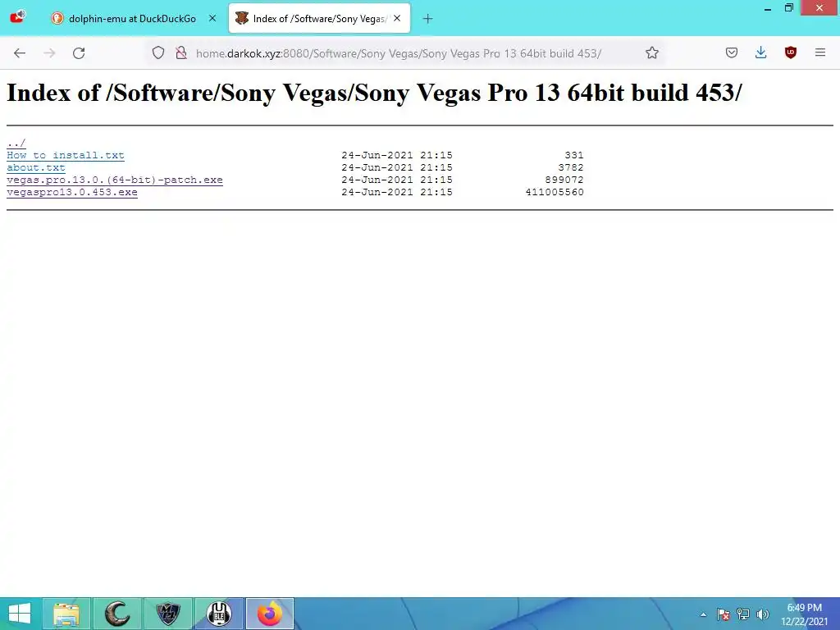The width and height of the screenshot is (840, 630).
Task: Open a new tab with plus button
Action: pyautogui.click(x=427, y=19)
